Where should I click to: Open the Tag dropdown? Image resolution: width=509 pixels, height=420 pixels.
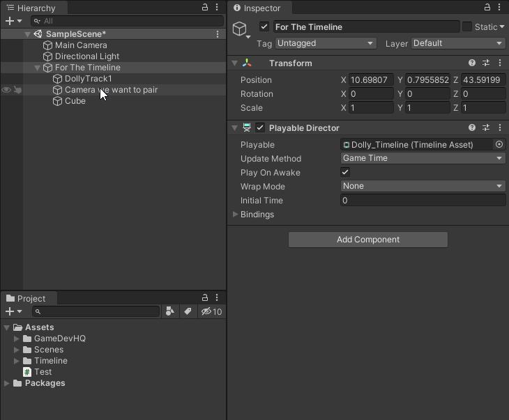pos(326,43)
